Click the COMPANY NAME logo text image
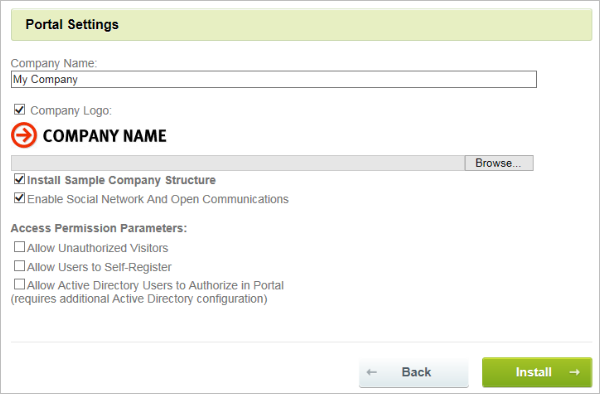The height and width of the screenshot is (394, 600). (x=104, y=136)
